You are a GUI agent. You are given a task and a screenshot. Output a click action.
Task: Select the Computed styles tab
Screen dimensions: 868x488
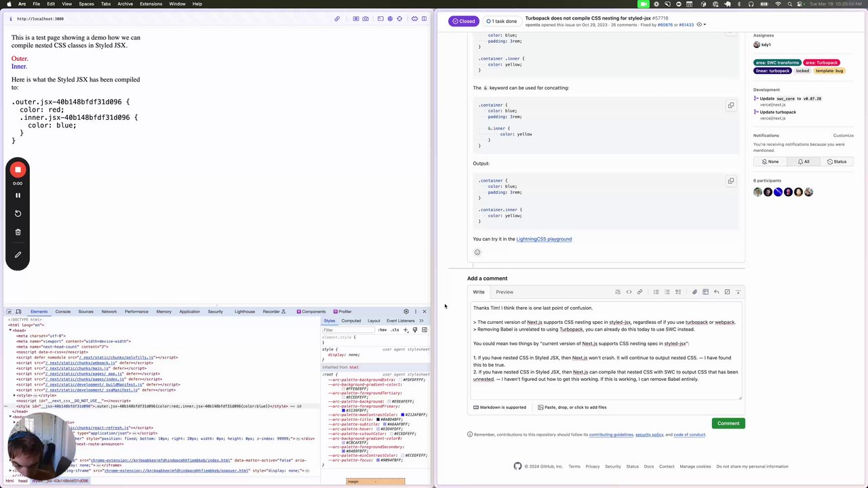[351, 321]
